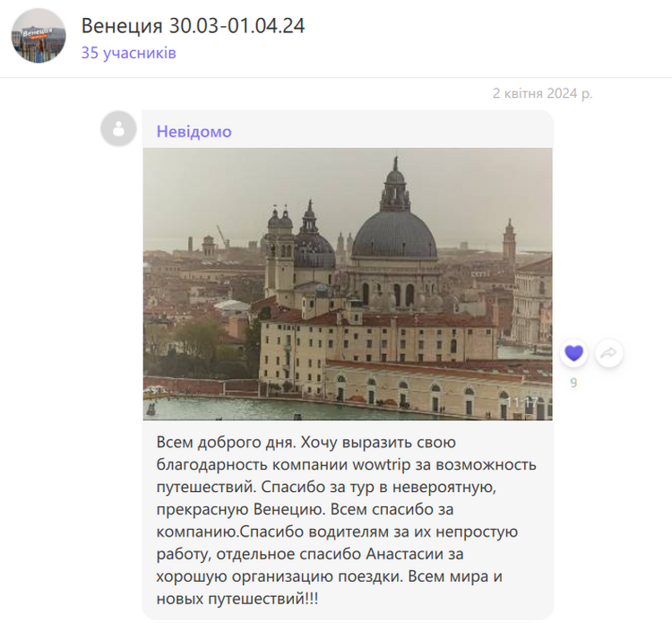Forward the message using the arrow icon
672x623 pixels.
(x=608, y=353)
